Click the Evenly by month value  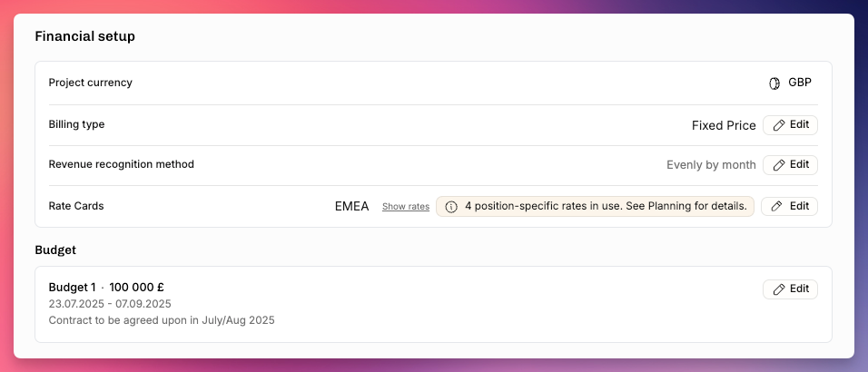point(711,165)
